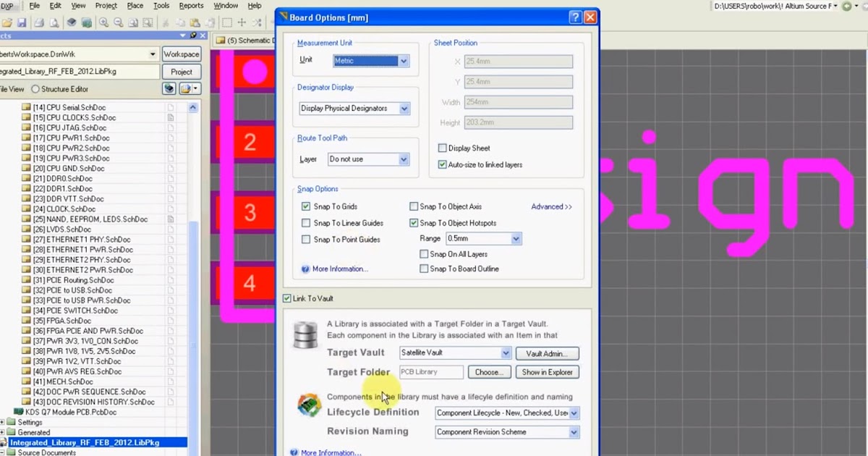
Task: Click the info icon beside snap More Information
Action: 305,269
